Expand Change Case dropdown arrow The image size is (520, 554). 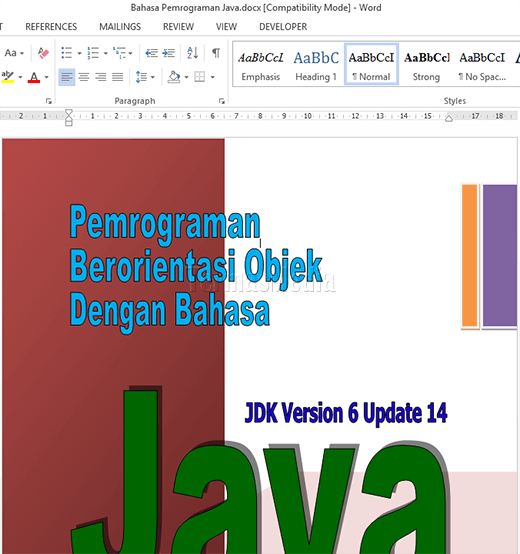click(22, 53)
